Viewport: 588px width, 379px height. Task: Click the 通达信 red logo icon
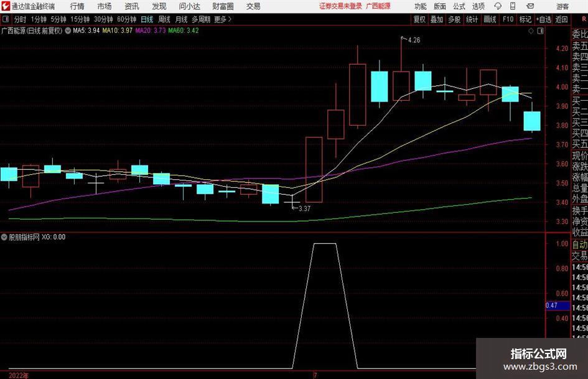click(5, 6)
